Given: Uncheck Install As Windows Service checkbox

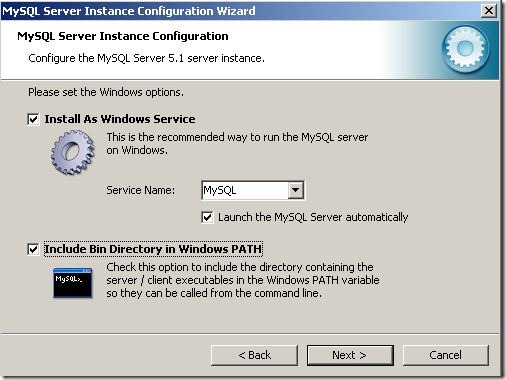Looking at the screenshot, I should (33, 119).
